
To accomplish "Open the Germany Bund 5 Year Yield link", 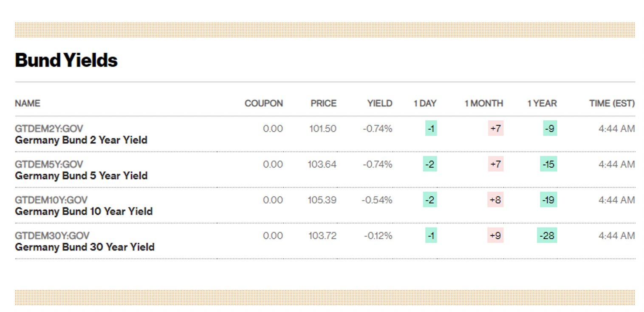I will tap(81, 176).
